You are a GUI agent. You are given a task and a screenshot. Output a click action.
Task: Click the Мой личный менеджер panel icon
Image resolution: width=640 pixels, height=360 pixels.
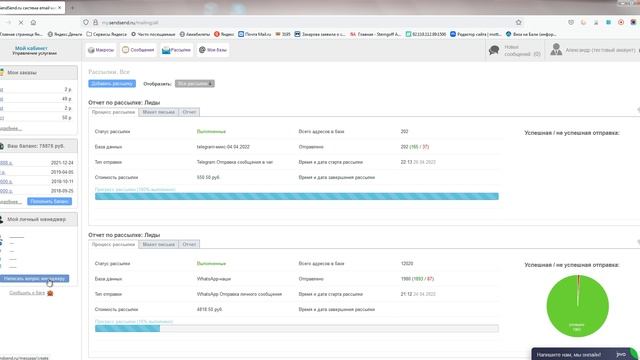pyautogui.click(x=2, y=219)
